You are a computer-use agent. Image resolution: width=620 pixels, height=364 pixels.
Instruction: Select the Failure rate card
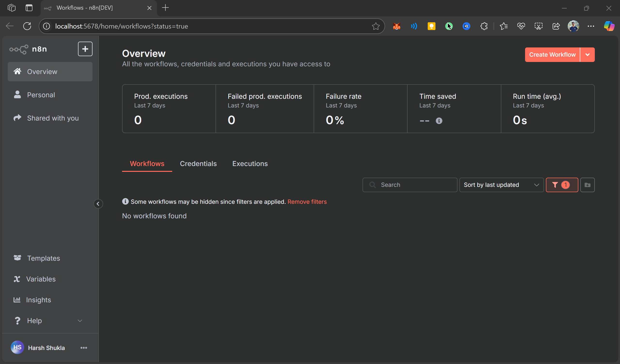(360, 109)
